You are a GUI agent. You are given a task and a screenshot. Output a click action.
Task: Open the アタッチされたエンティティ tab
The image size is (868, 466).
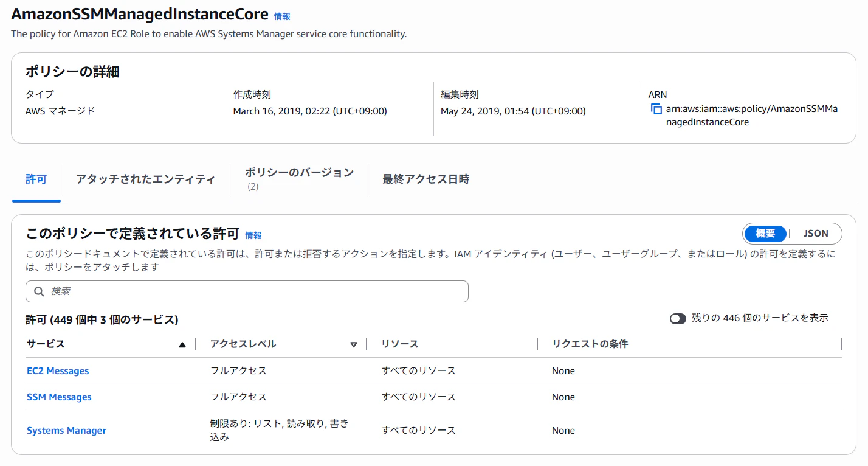pos(145,179)
